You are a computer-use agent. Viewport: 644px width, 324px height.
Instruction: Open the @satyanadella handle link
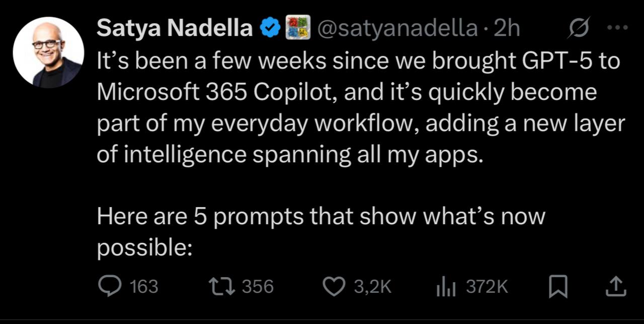click(x=396, y=30)
